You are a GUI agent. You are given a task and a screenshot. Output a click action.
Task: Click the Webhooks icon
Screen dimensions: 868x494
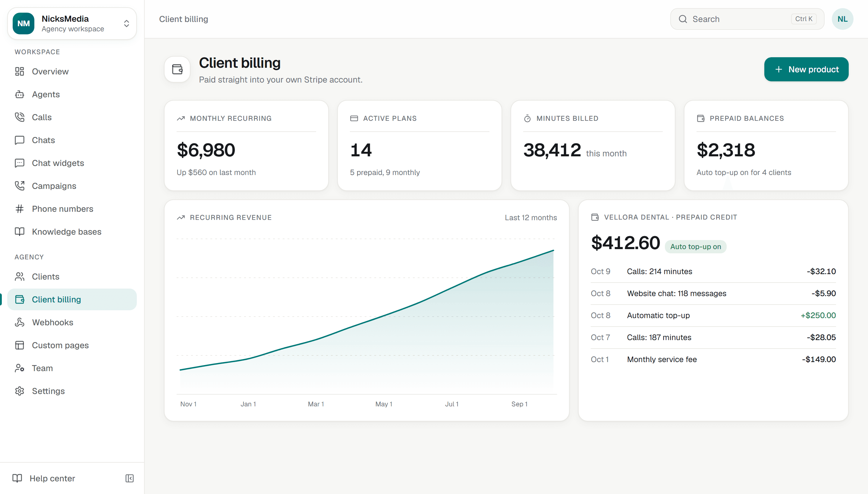point(19,322)
